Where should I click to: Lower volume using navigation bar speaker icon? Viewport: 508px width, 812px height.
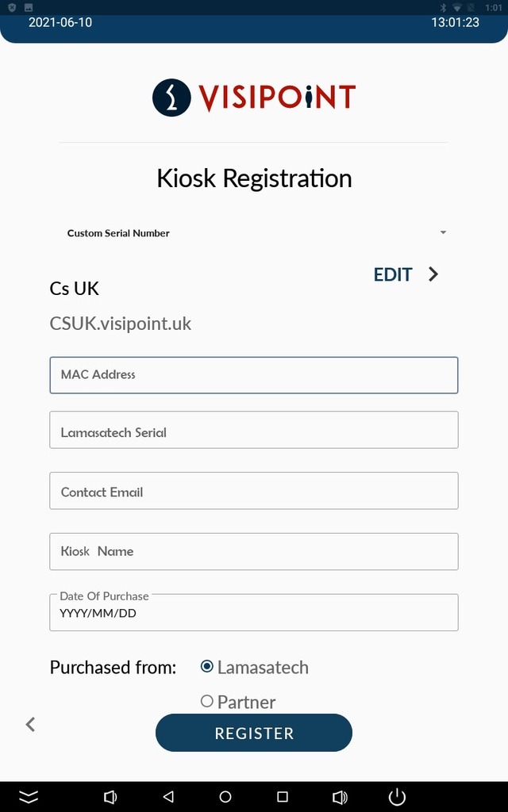click(110, 796)
